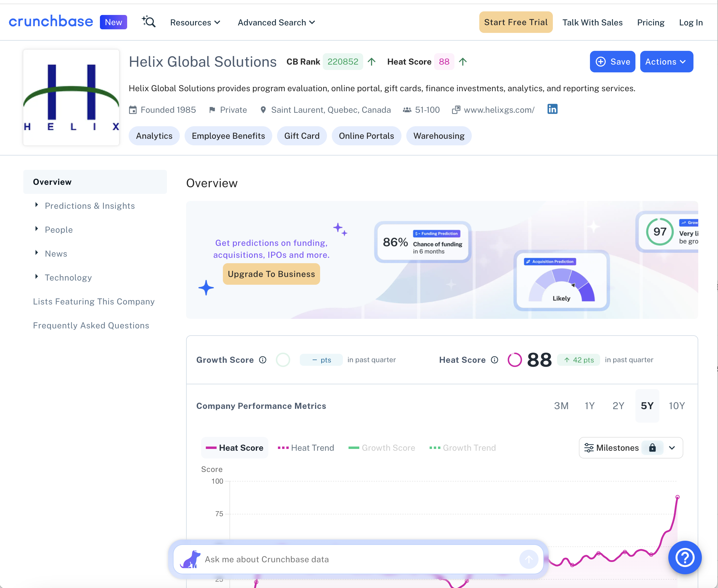Click the 86% Funding Prediction card
Image resolution: width=718 pixels, height=588 pixels.
click(423, 242)
